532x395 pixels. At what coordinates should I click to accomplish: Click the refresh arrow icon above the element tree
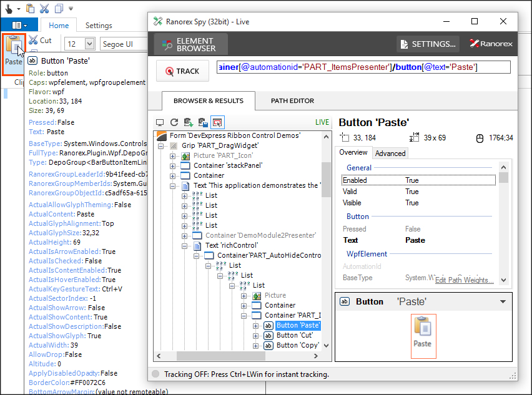[174, 122]
